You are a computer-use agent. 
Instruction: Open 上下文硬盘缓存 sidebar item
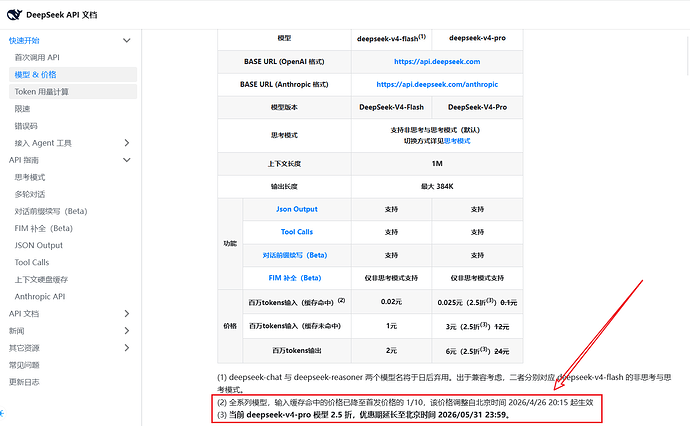41,279
